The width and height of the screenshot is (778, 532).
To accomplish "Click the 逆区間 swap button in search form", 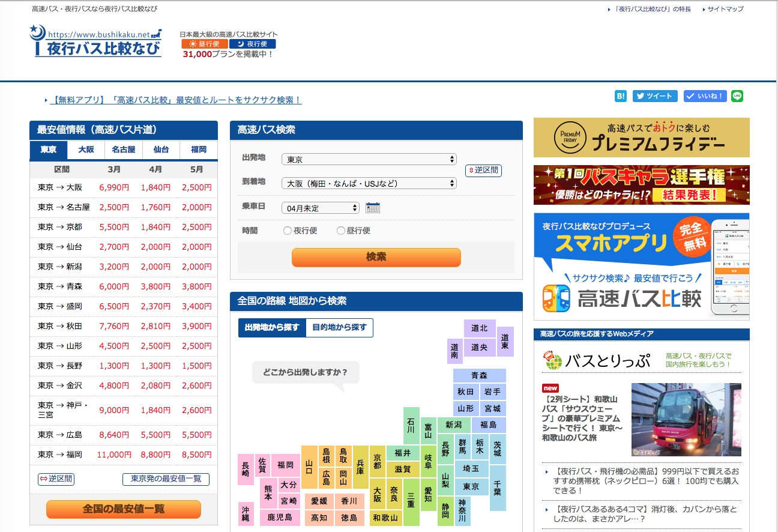I will pyautogui.click(x=483, y=170).
